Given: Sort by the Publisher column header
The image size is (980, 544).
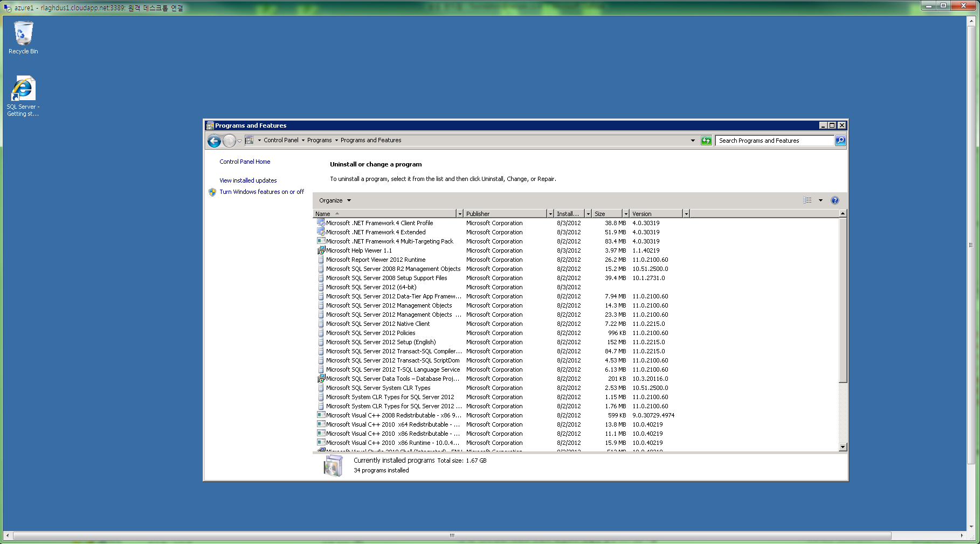Looking at the screenshot, I should tap(505, 214).
